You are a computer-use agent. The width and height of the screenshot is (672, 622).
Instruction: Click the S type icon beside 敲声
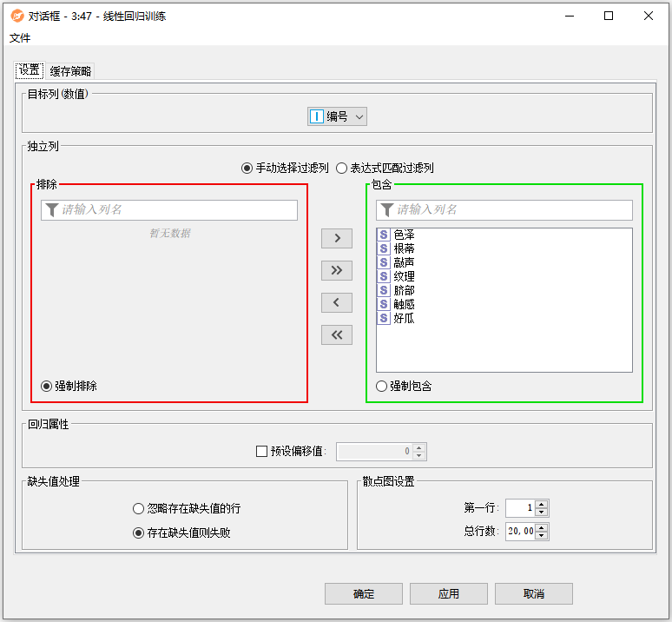pos(384,262)
